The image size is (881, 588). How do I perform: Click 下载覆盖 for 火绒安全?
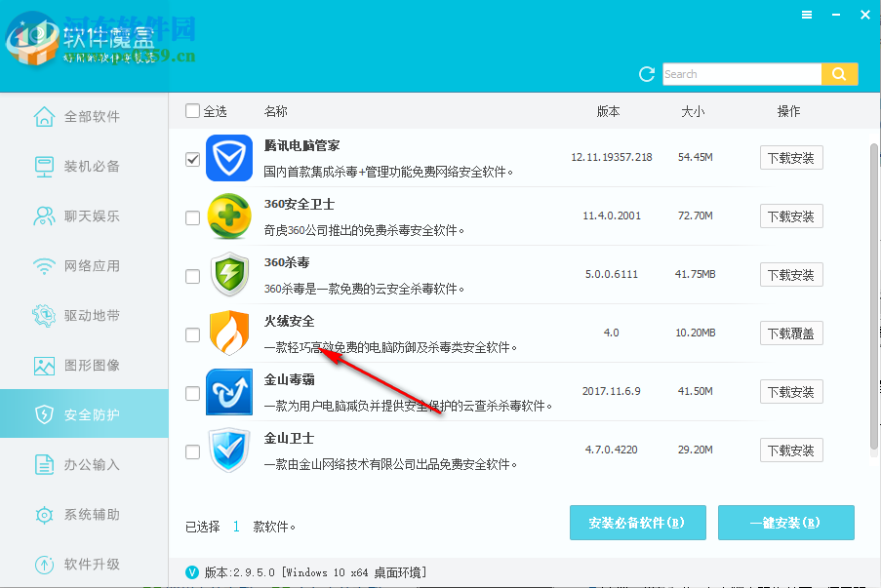790,333
